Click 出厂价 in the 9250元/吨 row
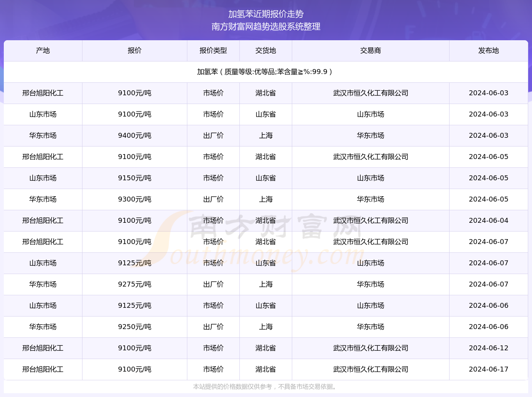 click(x=213, y=327)
